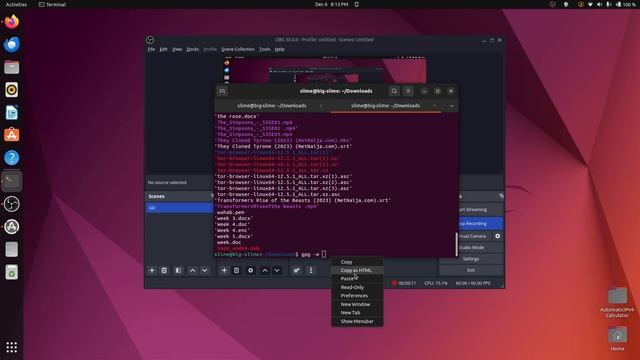Choose Copy in the terminal context menu

[x=347, y=262]
